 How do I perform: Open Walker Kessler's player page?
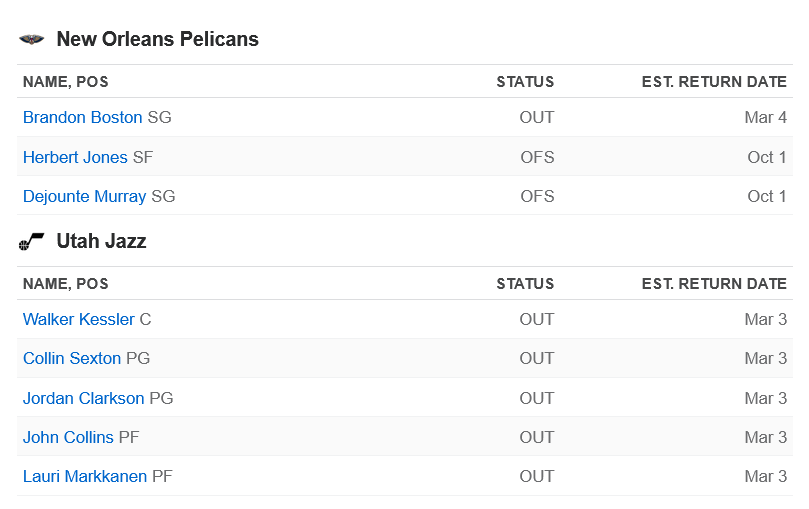pyautogui.click(x=79, y=320)
